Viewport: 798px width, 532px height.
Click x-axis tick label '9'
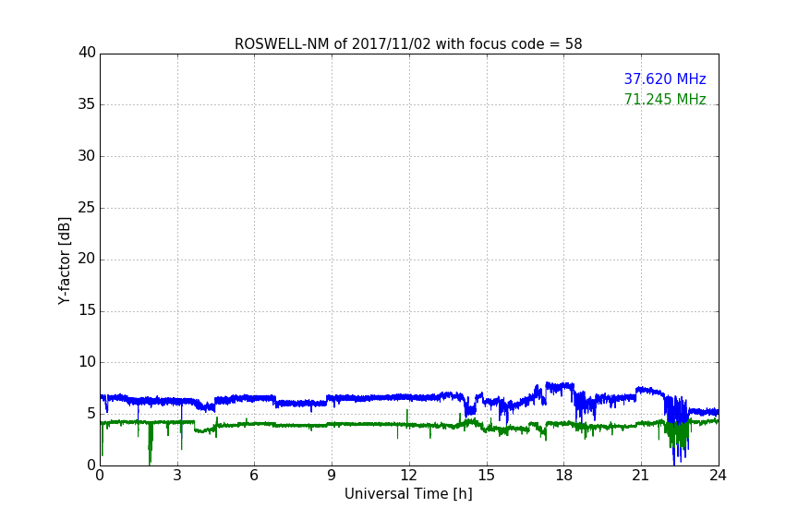tap(332, 476)
